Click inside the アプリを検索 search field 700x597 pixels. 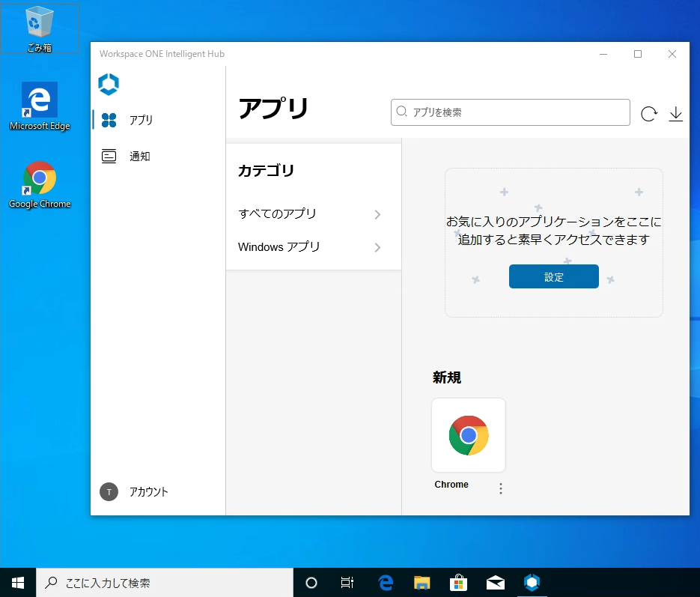click(510, 112)
